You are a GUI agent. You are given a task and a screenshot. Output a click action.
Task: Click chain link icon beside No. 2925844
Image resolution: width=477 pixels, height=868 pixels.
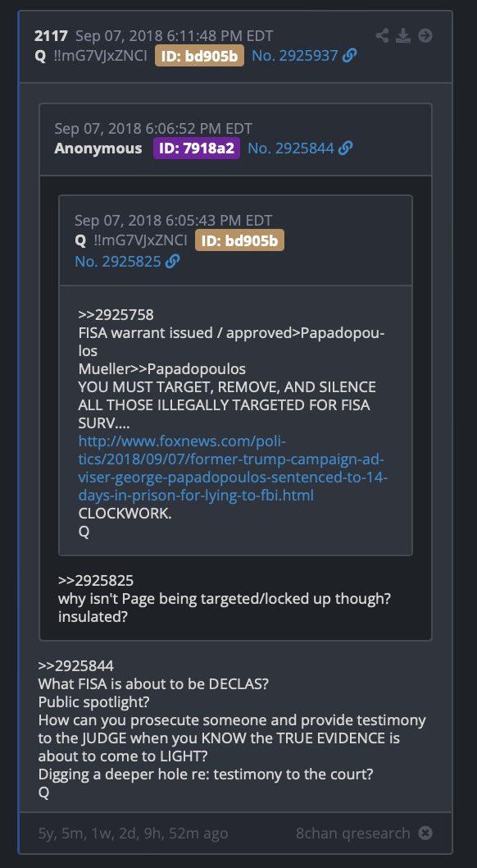[345, 148]
